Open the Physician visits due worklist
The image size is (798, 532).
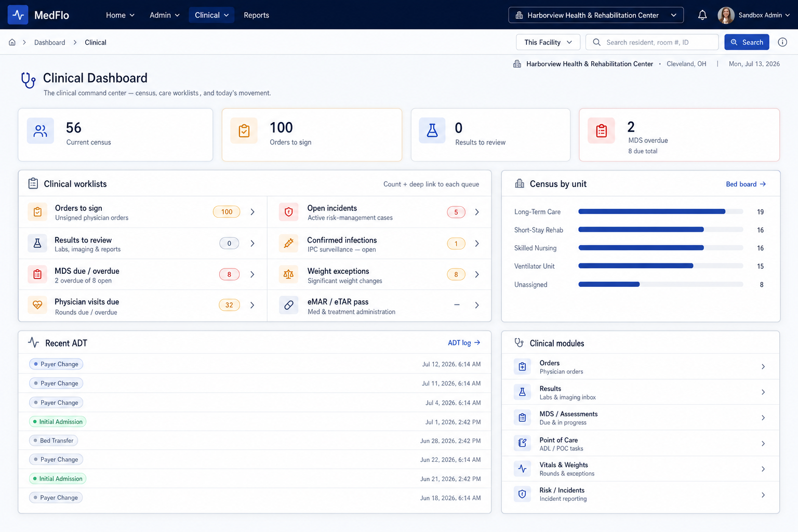tap(143, 305)
